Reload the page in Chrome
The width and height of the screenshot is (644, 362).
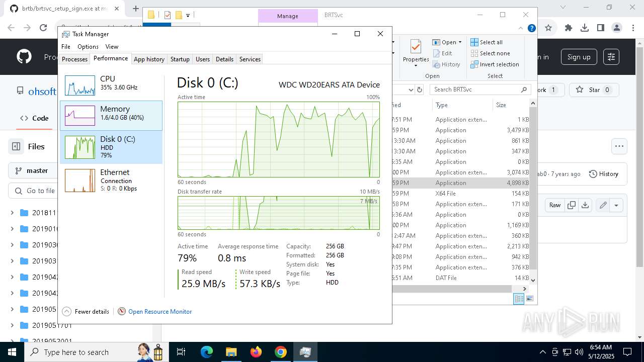click(43, 28)
